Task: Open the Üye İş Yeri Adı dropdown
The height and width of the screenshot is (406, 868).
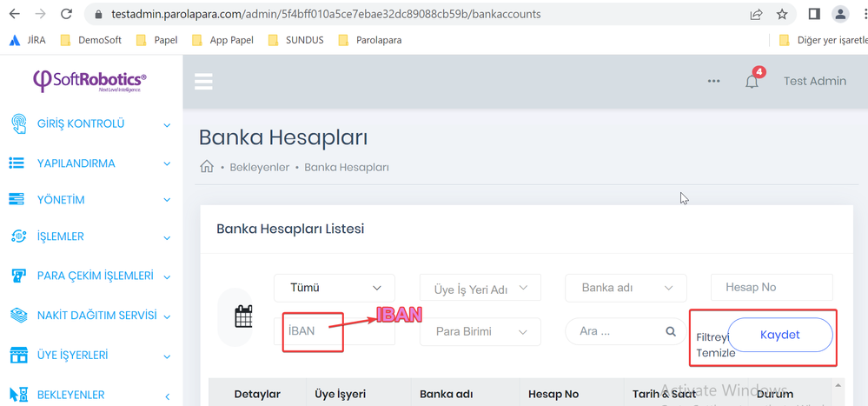Action: tap(480, 288)
